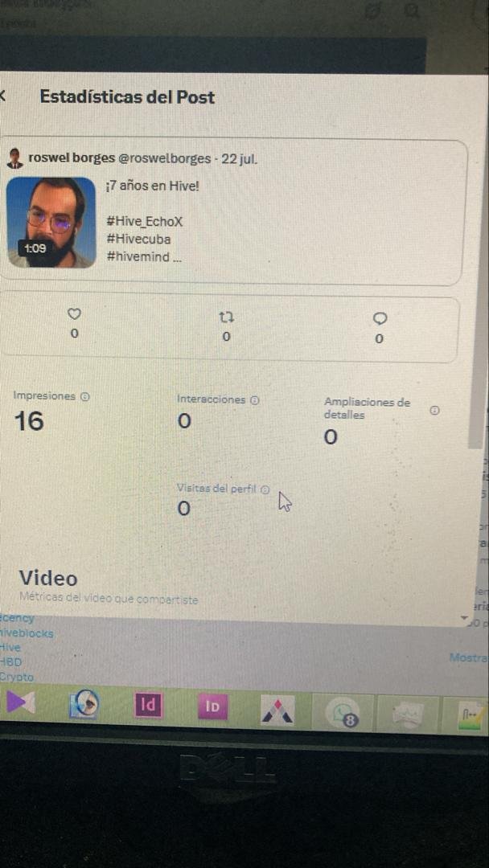
Task: Open info icon beside Ampliaciones de detalles
Action: point(435,410)
